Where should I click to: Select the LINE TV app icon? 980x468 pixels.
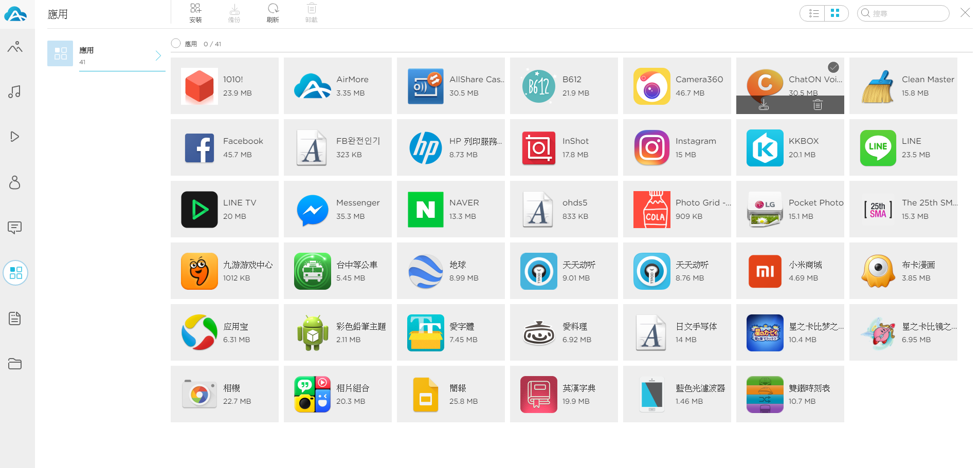click(199, 210)
